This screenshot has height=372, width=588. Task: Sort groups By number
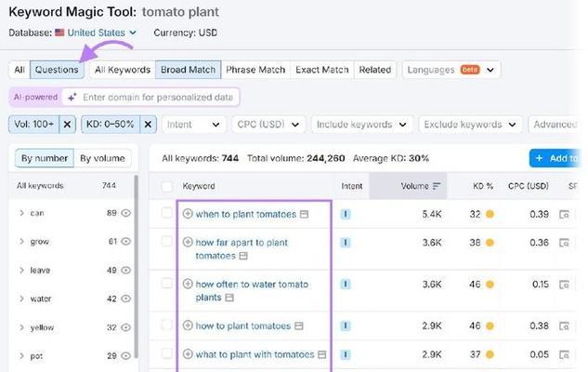pyautogui.click(x=45, y=158)
